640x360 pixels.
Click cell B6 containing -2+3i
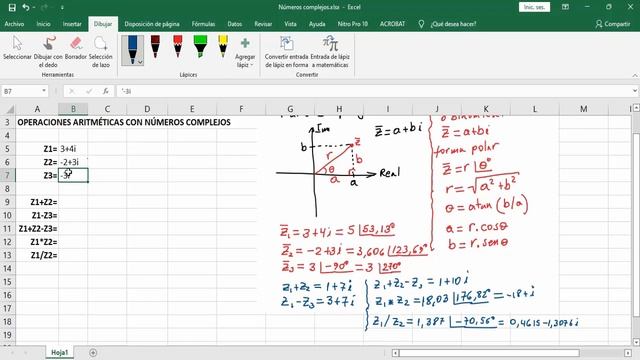[73, 162]
